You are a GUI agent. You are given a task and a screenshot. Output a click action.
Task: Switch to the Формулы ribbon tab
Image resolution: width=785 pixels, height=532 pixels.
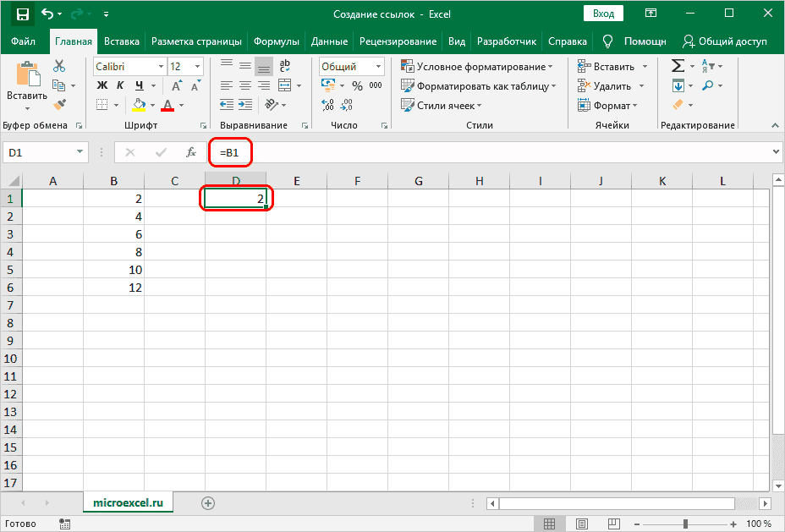click(x=275, y=41)
